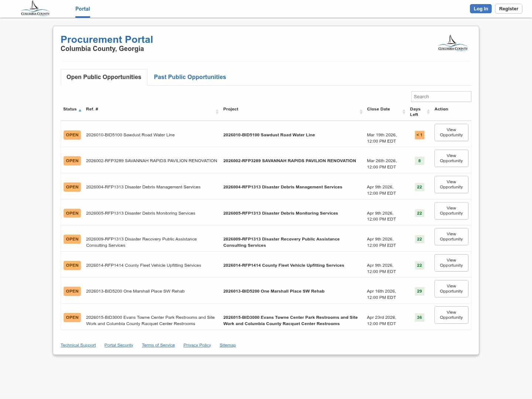Switch to Past Public Opportunities tab
The width and height of the screenshot is (532, 399).
(x=190, y=77)
